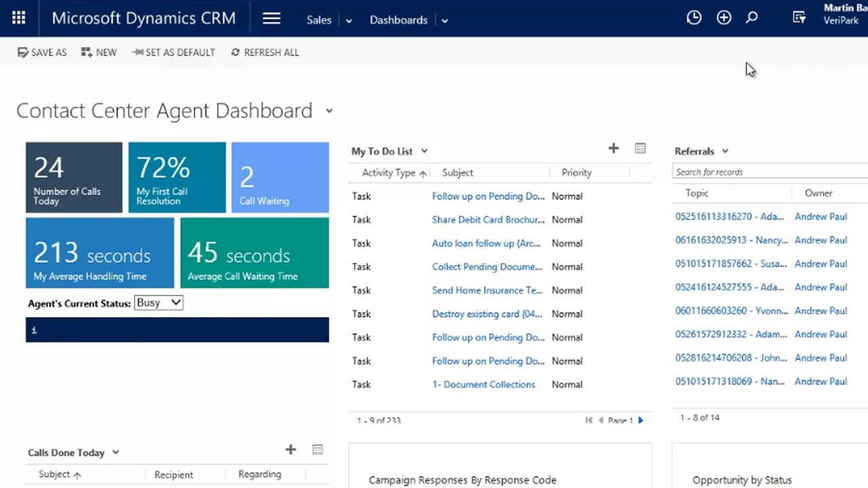Viewport: 868px width, 488px height.
Task: Click the Call Waiting tile
Action: click(x=280, y=178)
